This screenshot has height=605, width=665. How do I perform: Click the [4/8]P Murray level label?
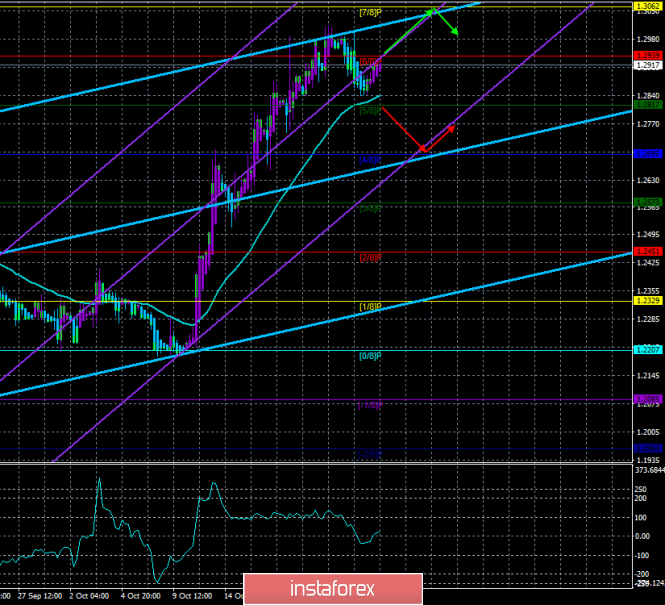click(x=370, y=160)
